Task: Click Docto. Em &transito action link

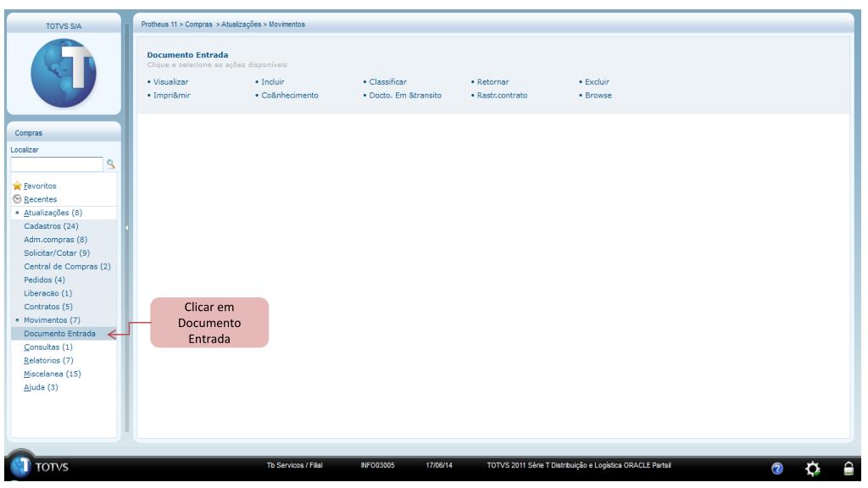Action: [x=405, y=95]
